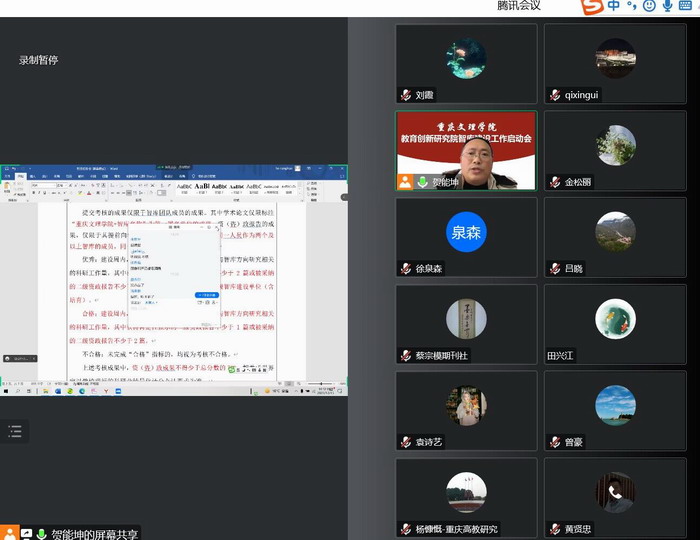Screen dimensions: 700x540
Task: Click 录制暂停 recording status text
Action: coord(38,60)
